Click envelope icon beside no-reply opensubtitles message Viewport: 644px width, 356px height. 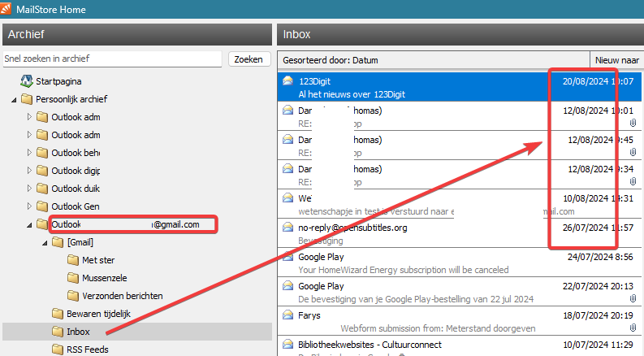tap(287, 228)
